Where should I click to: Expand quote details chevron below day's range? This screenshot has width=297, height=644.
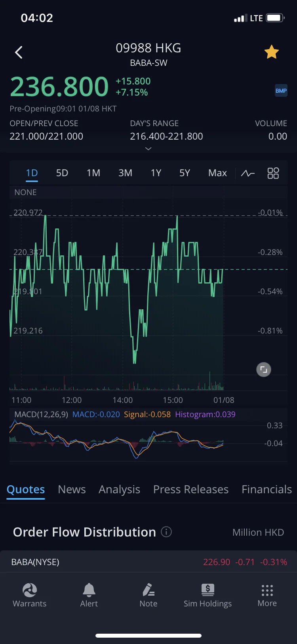tap(148, 149)
